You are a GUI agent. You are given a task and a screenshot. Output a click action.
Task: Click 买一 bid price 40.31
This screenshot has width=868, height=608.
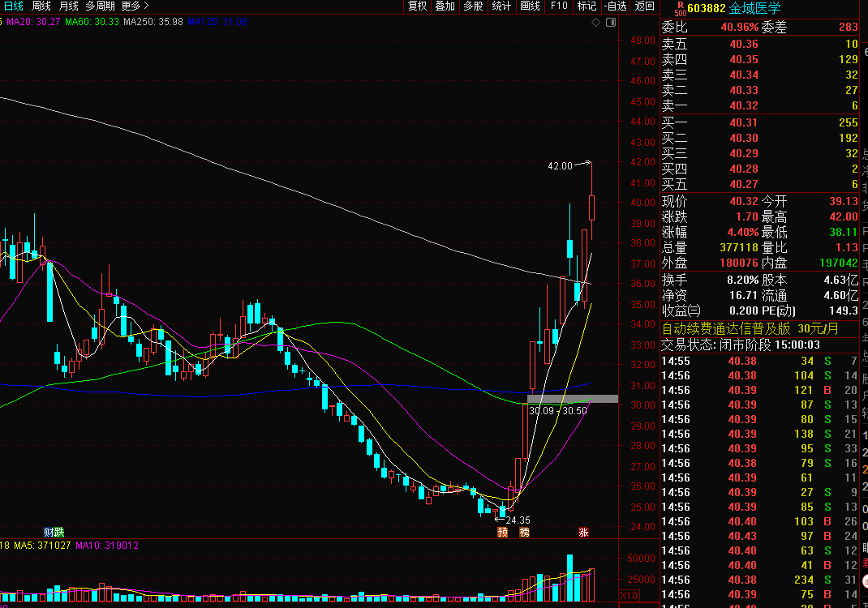[x=743, y=122]
